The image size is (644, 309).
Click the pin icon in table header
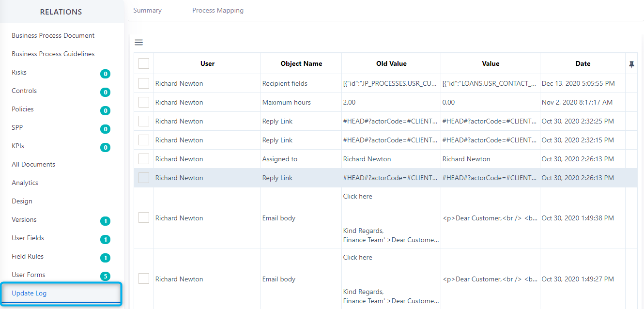coord(631,64)
